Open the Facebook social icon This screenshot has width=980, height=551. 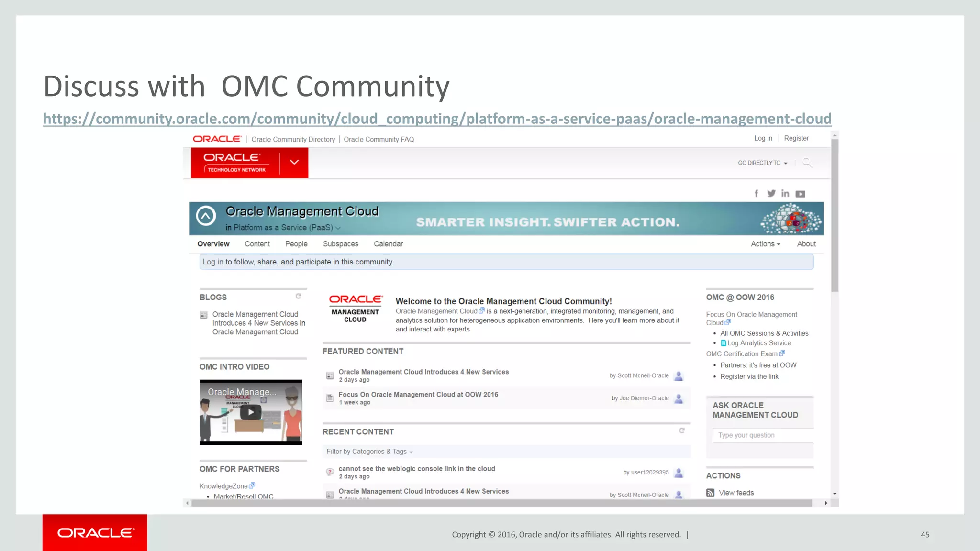point(757,193)
